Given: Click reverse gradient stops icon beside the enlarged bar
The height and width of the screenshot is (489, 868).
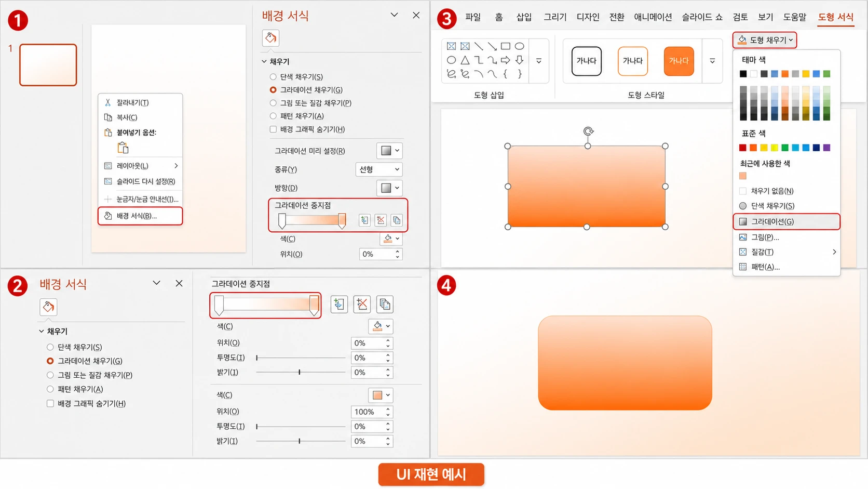Looking at the screenshot, I should [385, 304].
